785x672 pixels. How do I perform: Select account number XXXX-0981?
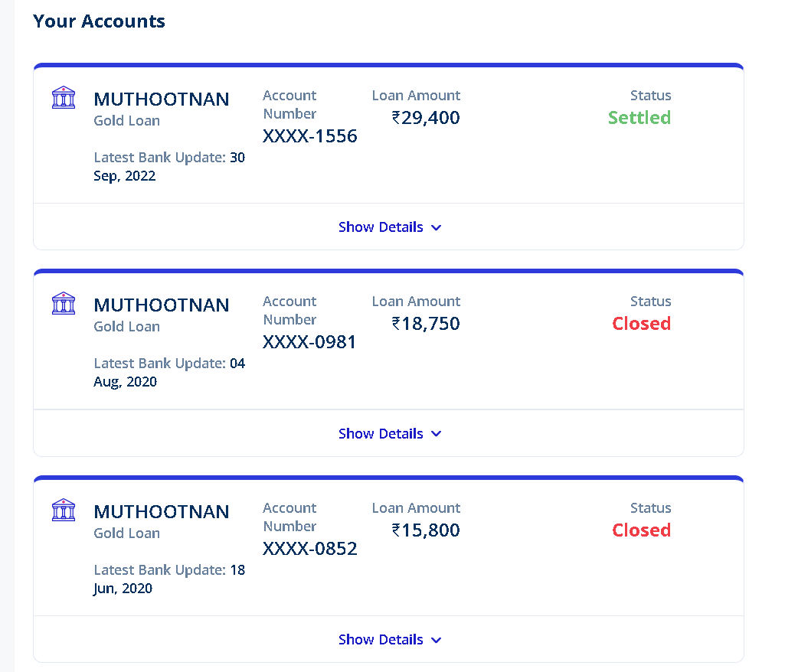pyautogui.click(x=309, y=342)
